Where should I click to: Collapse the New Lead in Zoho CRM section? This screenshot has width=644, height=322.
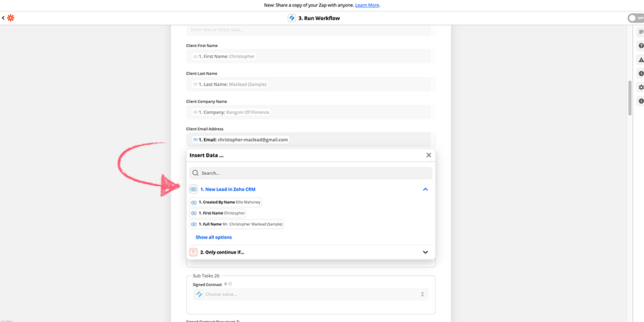pyautogui.click(x=426, y=189)
